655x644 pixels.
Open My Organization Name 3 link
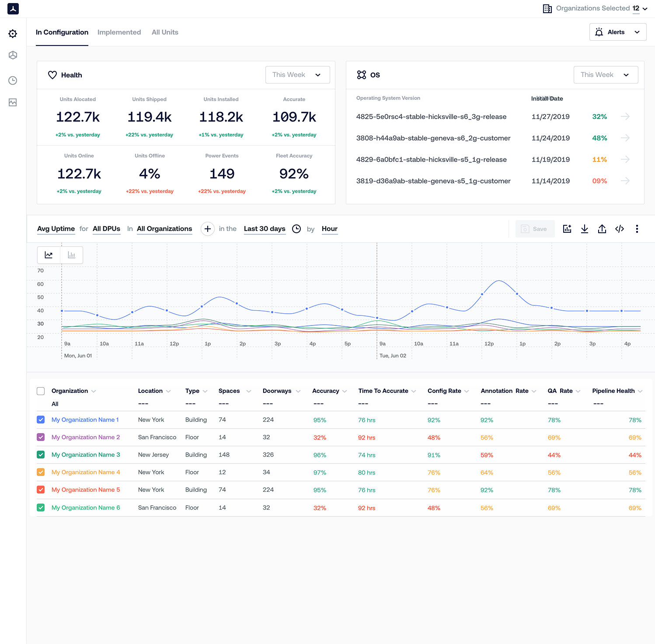click(x=86, y=455)
